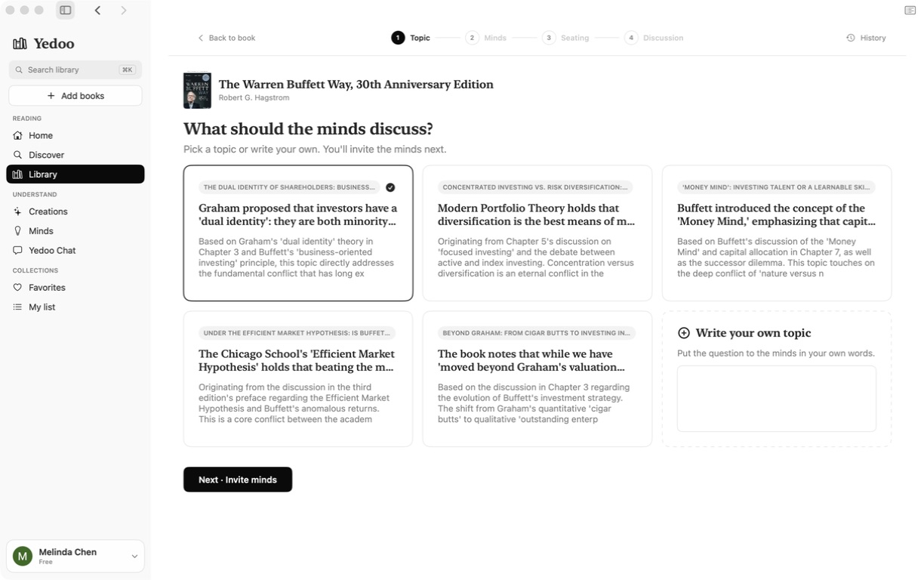Select the 'Concentrated Investing vs. Risk Diversification' card
Viewport: 924px width, 580px height.
point(537,233)
